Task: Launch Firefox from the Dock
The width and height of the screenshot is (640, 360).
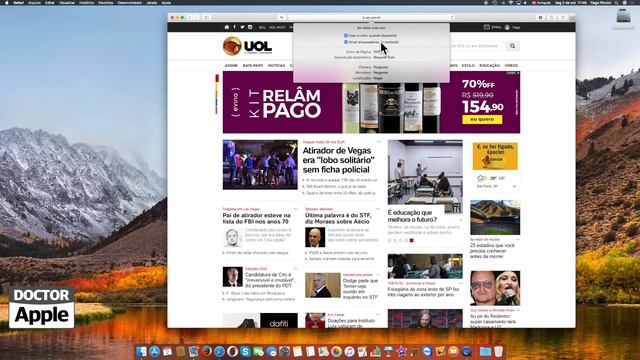Action: (x=207, y=351)
